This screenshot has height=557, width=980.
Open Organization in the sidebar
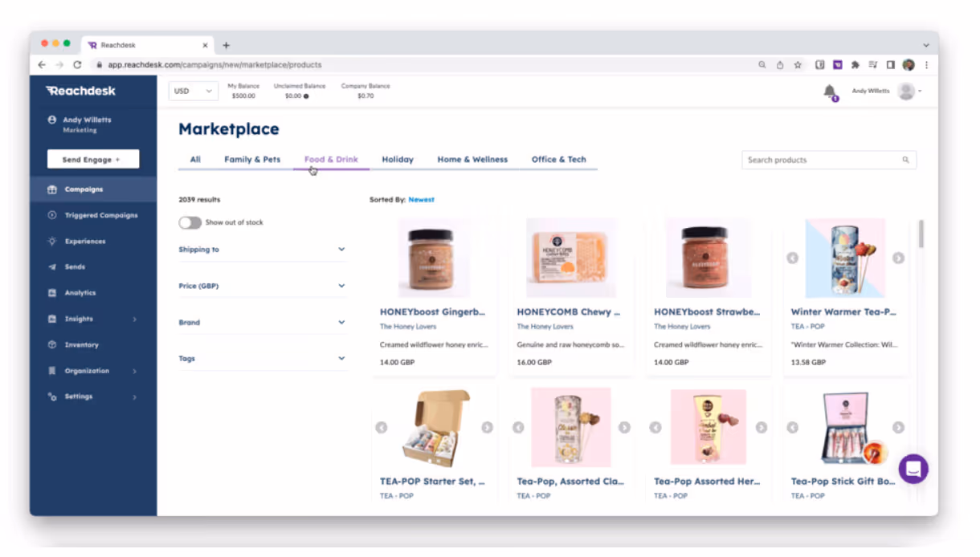click(93, 371)
